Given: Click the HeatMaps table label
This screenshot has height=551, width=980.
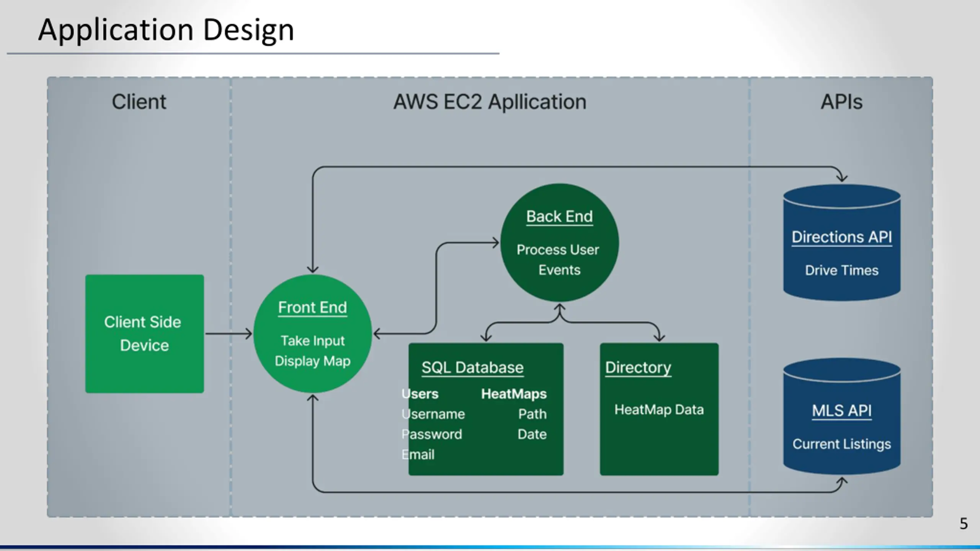Looking at the screenshot, I should [x=513, y=394].
